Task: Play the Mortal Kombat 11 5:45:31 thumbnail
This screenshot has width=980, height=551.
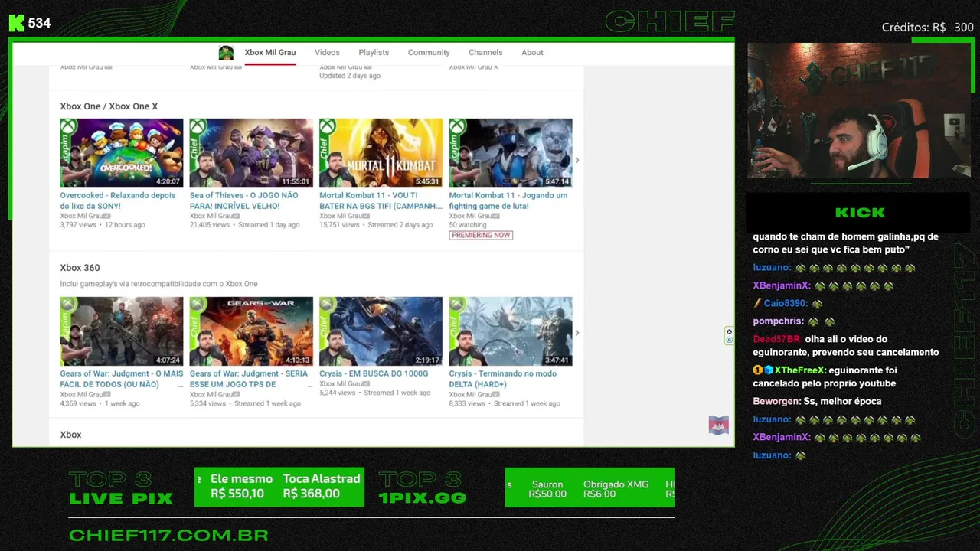Action: [381, 153]
